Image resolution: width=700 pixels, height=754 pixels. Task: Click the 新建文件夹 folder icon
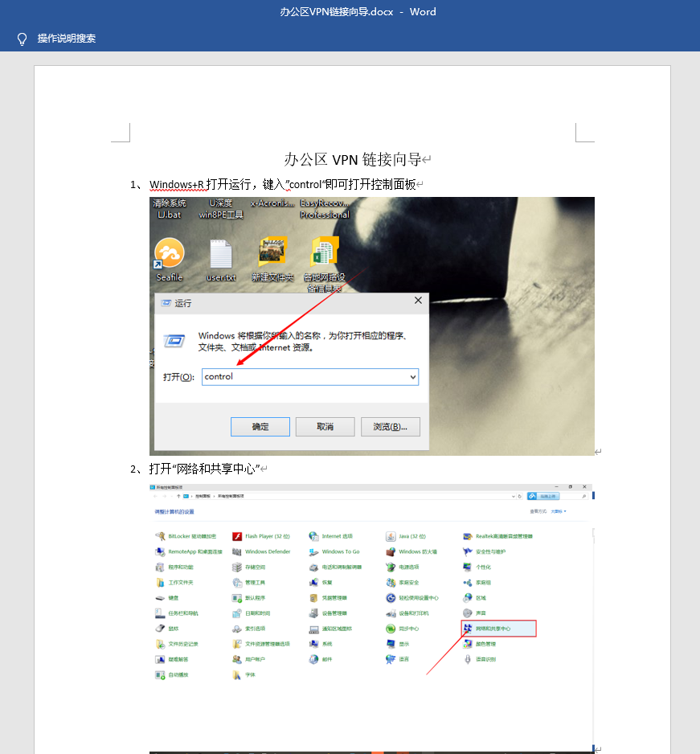click(x=272, y=251)
